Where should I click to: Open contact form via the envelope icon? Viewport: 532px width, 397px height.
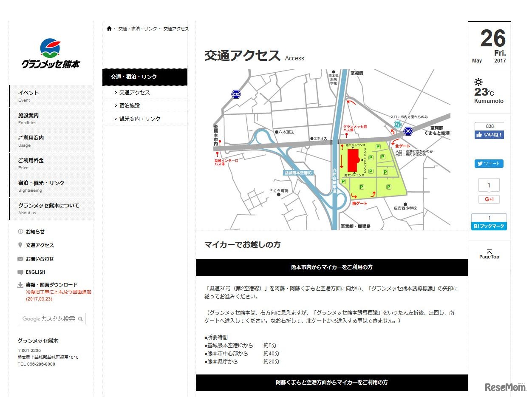click(x=21, y=258)
